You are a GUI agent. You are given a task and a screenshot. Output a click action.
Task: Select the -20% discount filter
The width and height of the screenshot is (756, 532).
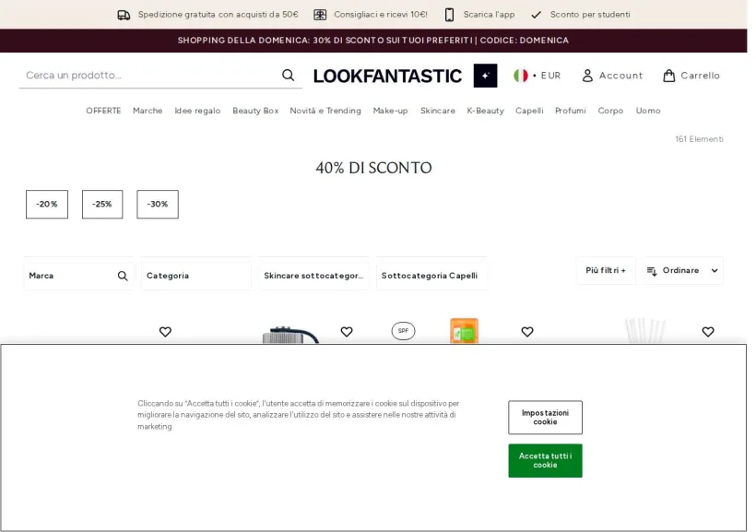coord(47,204)
